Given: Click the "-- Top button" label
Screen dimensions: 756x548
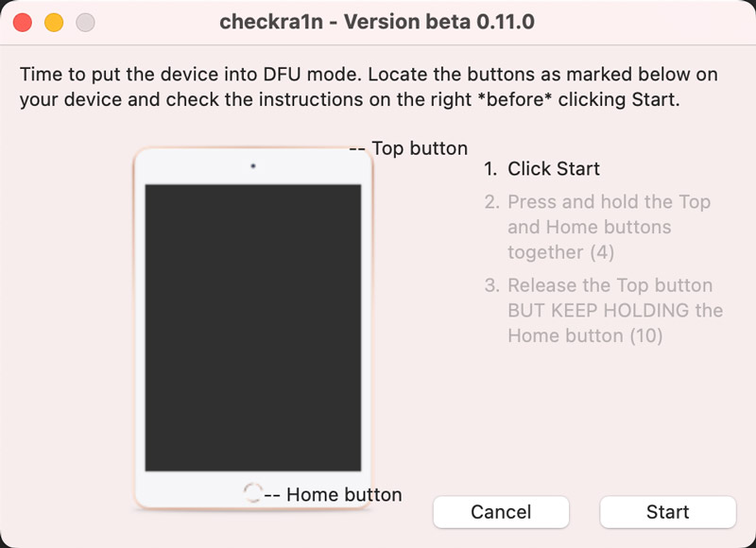Looking at the screenshot, I should coord(408,148).
